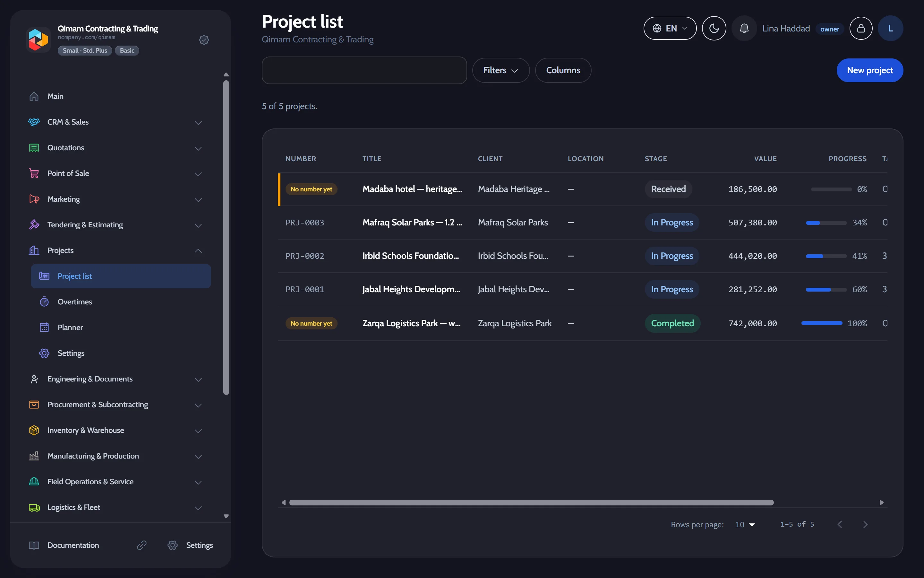Click the link icon beside Documentation
924x578 pixels.
(x=142, y=545)
